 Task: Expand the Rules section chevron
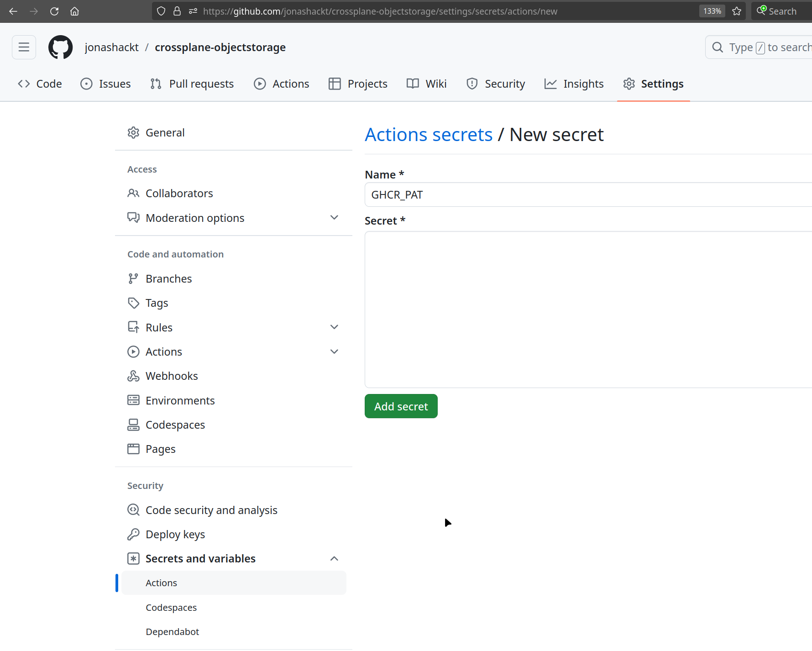[x=334, y=327]
